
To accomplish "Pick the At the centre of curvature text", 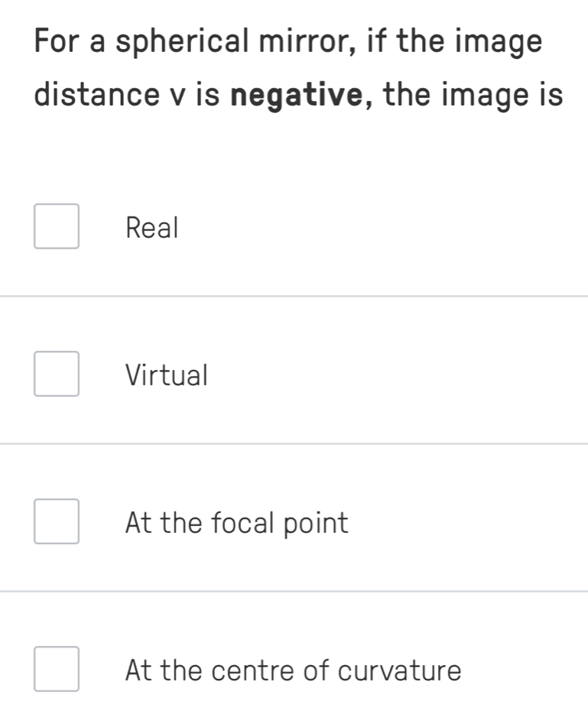I will (x=293, y=670).
